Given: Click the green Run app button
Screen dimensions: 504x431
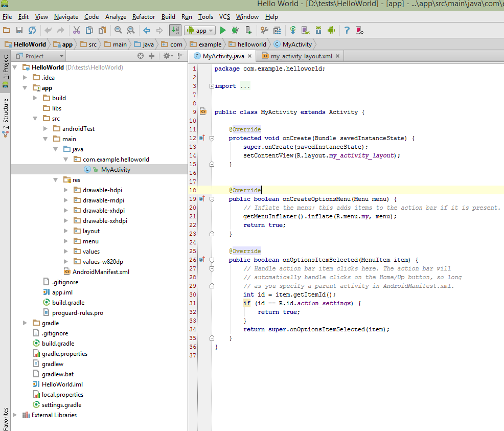Looking at the screenshot, I should point(223,31).
